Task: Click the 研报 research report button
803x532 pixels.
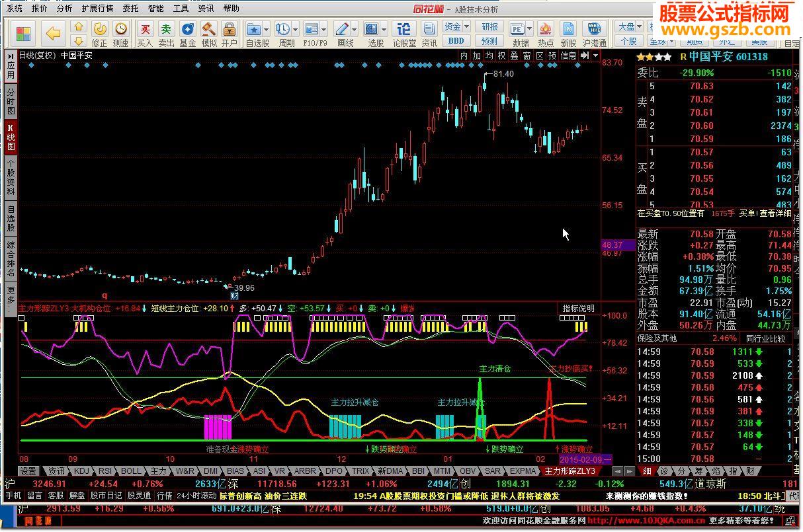Action: [490, 26]
